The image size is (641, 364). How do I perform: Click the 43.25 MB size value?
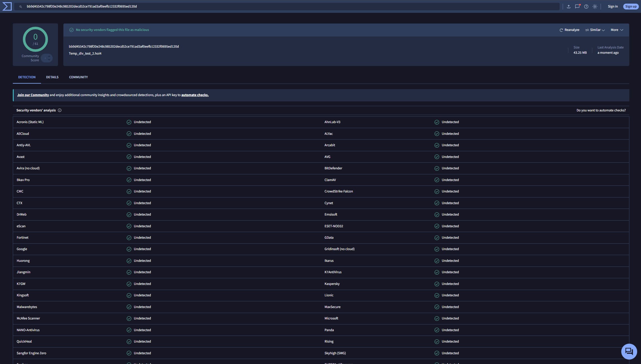[x=580, y=53]
